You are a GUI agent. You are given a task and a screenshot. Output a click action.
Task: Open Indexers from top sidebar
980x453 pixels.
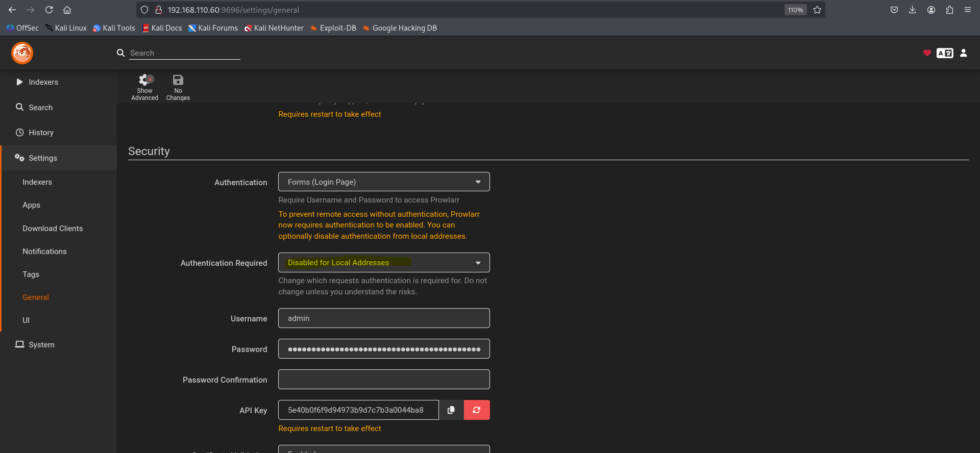tap(43, 82)
